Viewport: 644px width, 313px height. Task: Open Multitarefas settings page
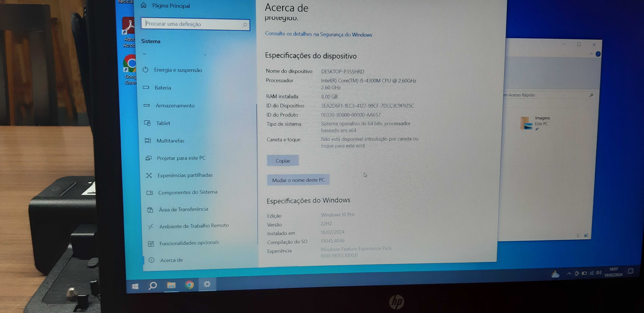point(171,141)
